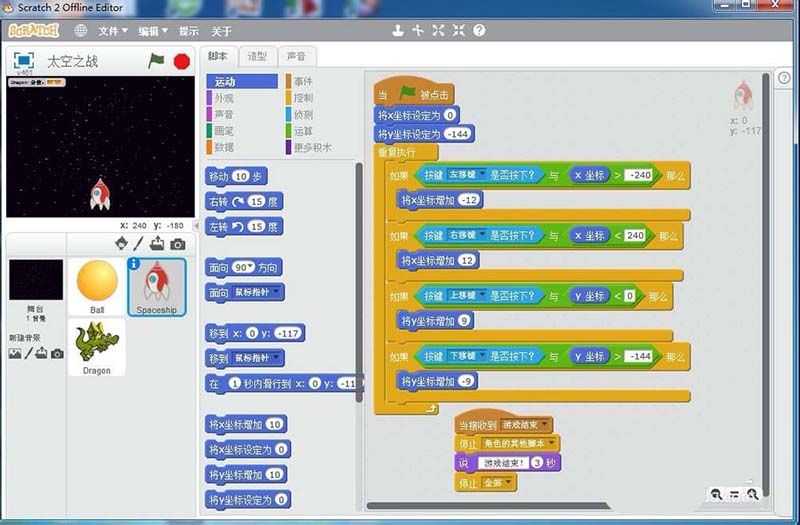Switch to the 造型 (Costumes) tab
The width and height of the screenshot is (800, 525).
click(257, 57)
